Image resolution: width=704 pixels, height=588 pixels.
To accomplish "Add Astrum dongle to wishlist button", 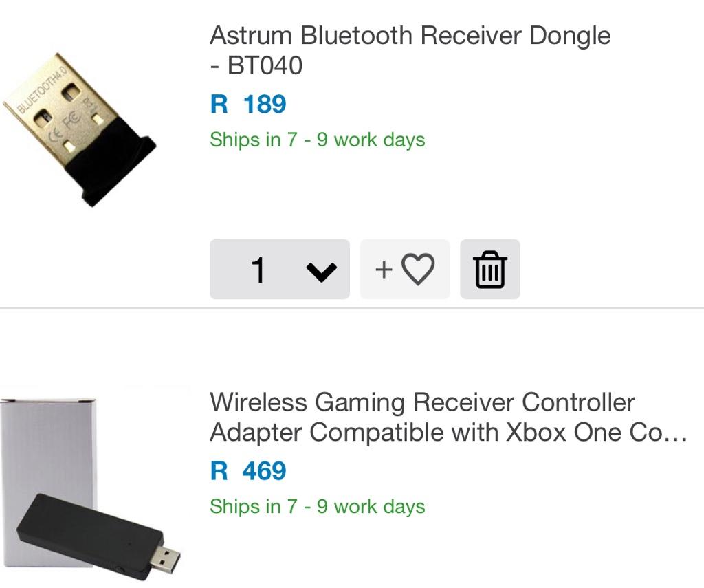I will [x=404, y=269].
